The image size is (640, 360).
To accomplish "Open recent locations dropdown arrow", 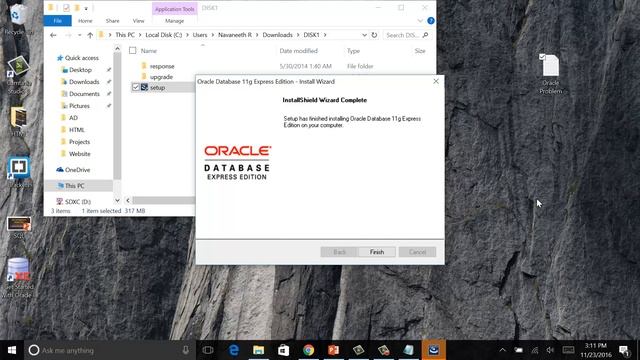I will click(80, 35).
